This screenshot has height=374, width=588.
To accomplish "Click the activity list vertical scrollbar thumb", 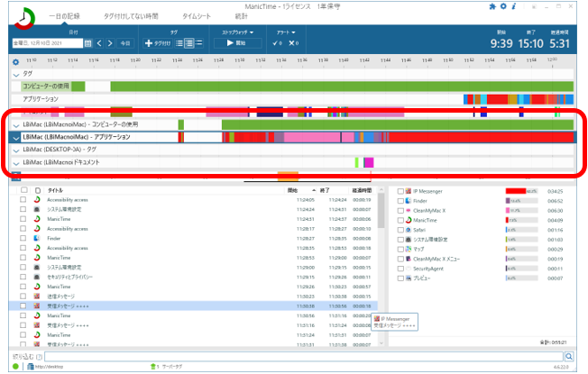I will click(381, 211).
